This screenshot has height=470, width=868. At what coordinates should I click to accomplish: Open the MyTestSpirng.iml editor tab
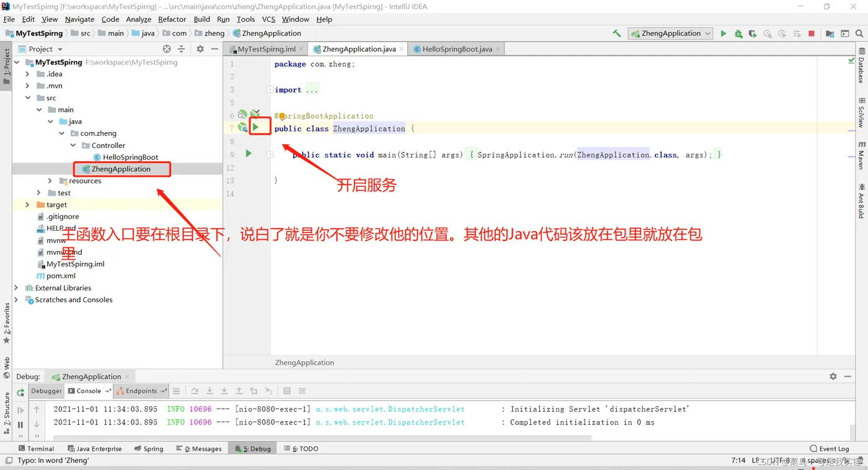point(267,49)
